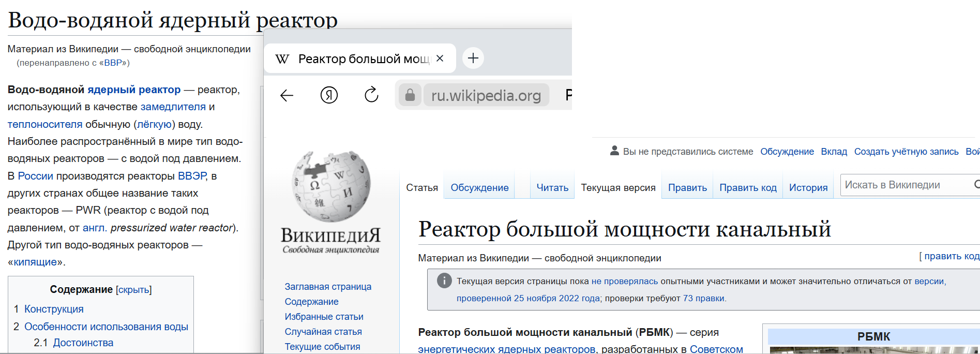The image size is (980, 354).
Task: Jump to 2.1 Достоинства in contents
Action: pos(73,343)
